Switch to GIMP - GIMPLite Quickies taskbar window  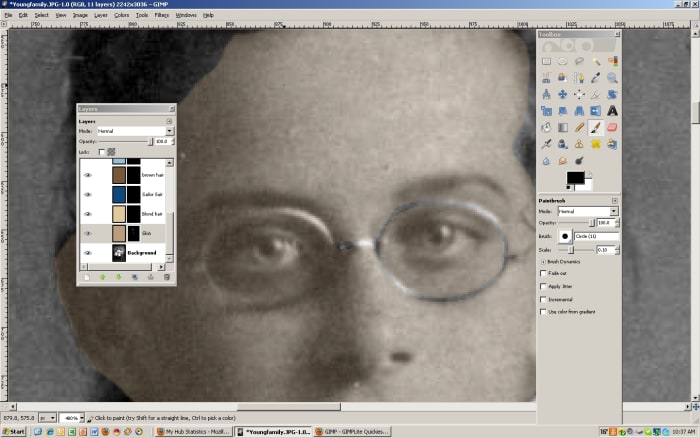pos(352,432)
